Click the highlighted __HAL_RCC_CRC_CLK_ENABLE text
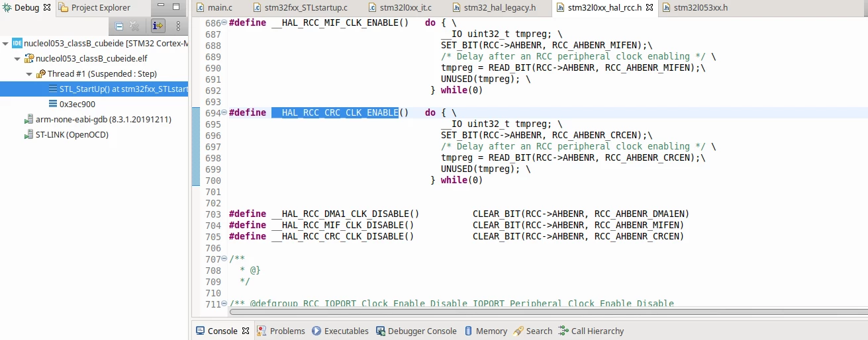Image resolution: width=868 pixels, height=340 pixels. tap(335, 113)
